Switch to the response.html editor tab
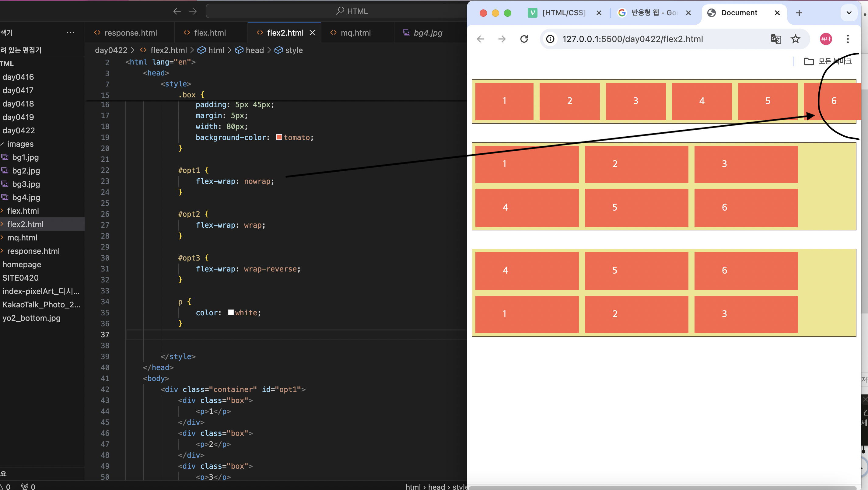 pos(130,33)
